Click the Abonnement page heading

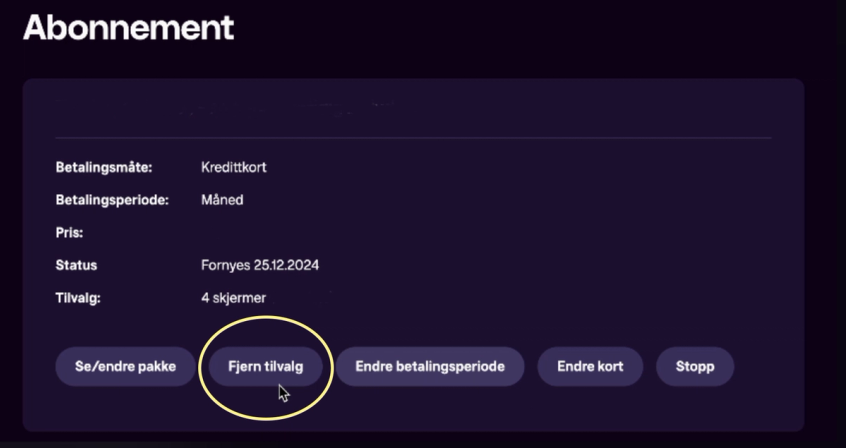tap(128, 27)
